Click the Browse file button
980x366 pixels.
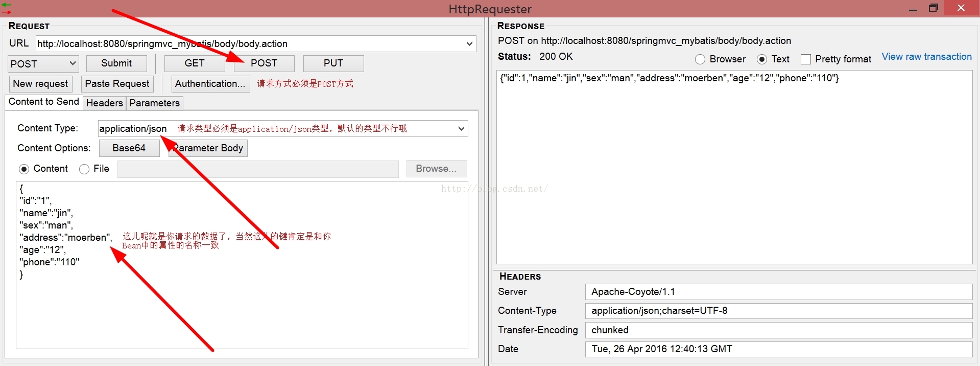[x=437, y=169]
